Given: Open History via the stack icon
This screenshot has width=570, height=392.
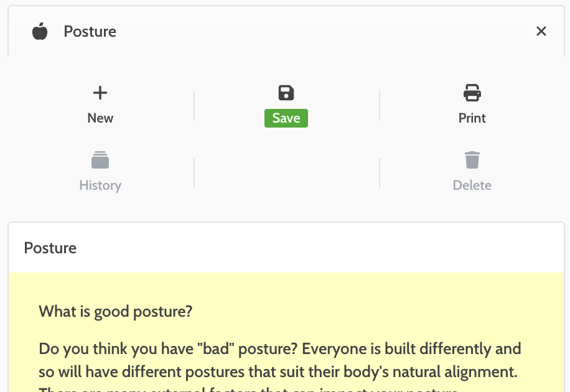Looking at the screenshot, I should (100, 160).
